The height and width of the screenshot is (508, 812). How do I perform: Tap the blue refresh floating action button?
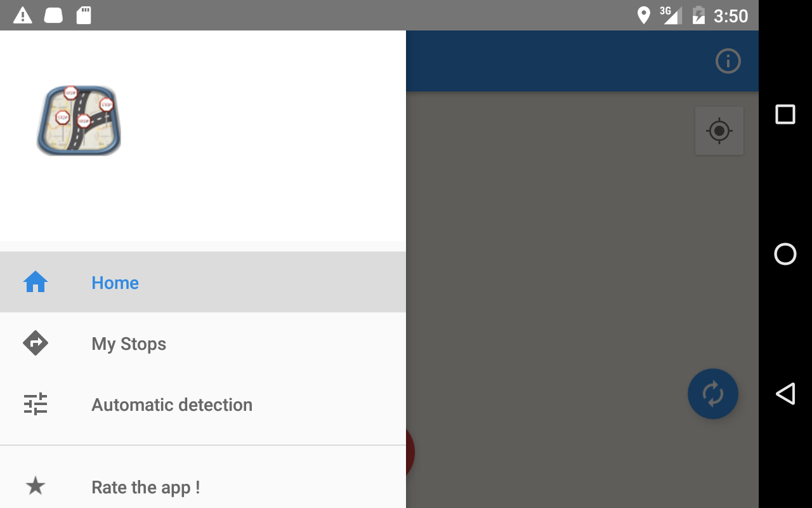click(713, 394)
